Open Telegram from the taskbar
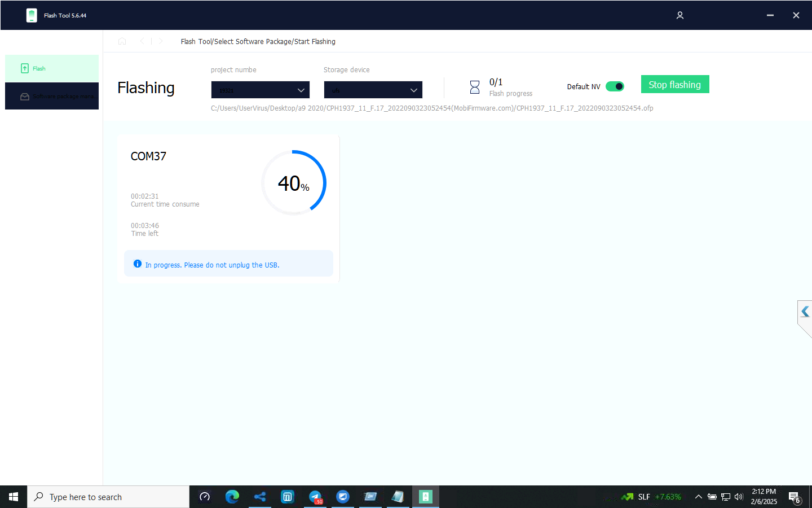The image size is (812, 508). tap(315, 497)
